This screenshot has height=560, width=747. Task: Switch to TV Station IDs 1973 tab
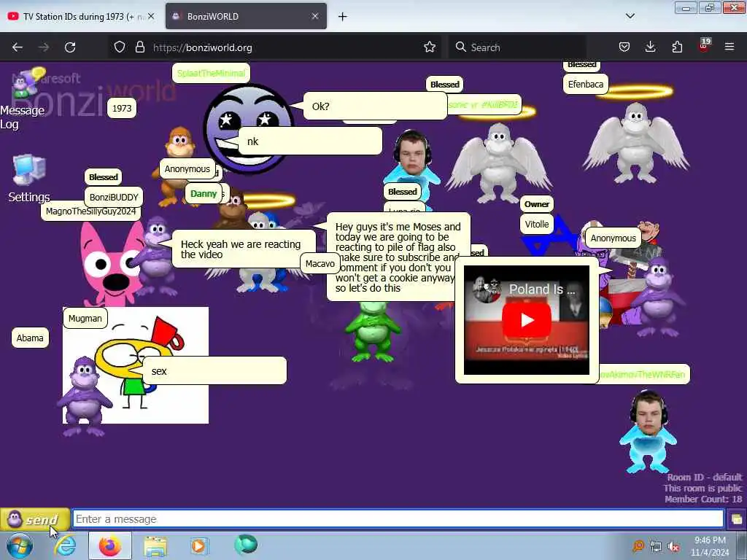pyautogui.click(x=81, y=17)
